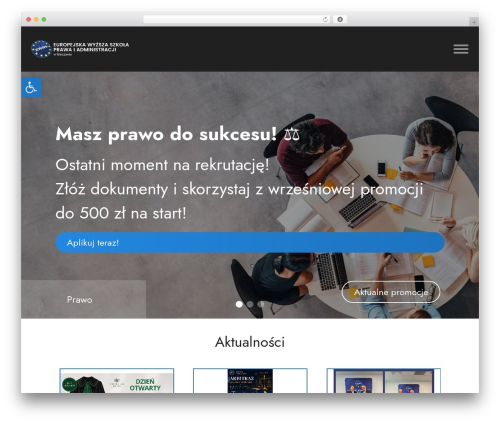Click the red close window button
500x423 pixels.
coord(29,19)
